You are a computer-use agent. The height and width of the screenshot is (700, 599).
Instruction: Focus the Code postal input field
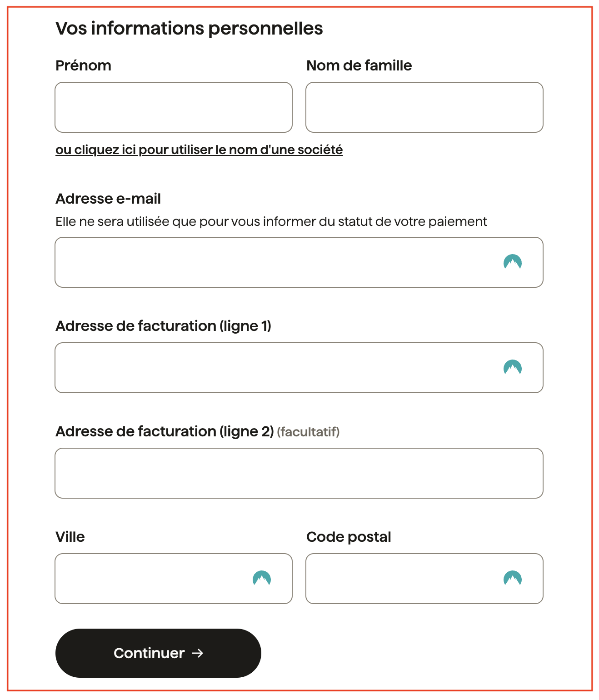click(x=424, y=579)
